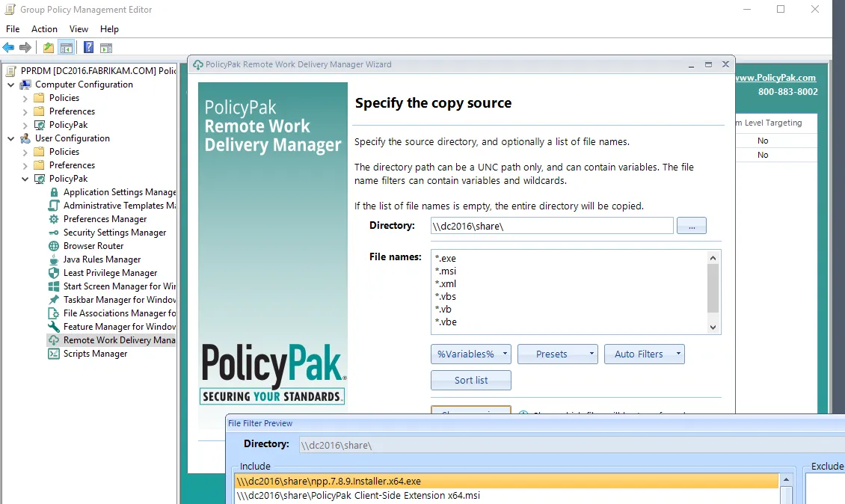Click the Preferences Manager gear icon

point(54,219)
